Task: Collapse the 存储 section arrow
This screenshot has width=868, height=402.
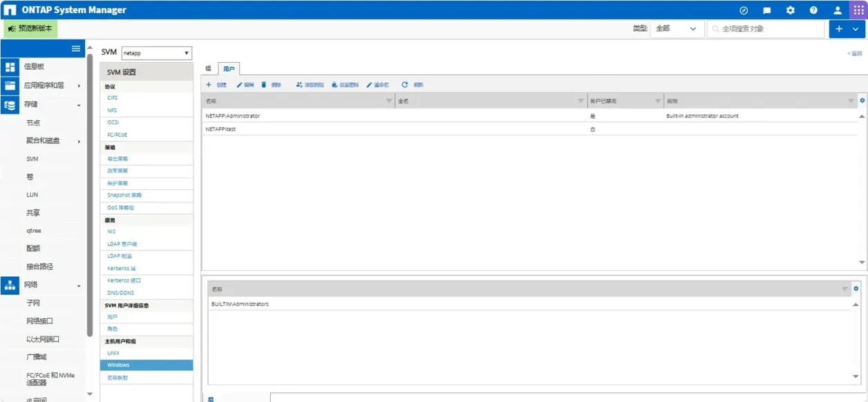Action: pyautogui.click(x=79, y=105)
